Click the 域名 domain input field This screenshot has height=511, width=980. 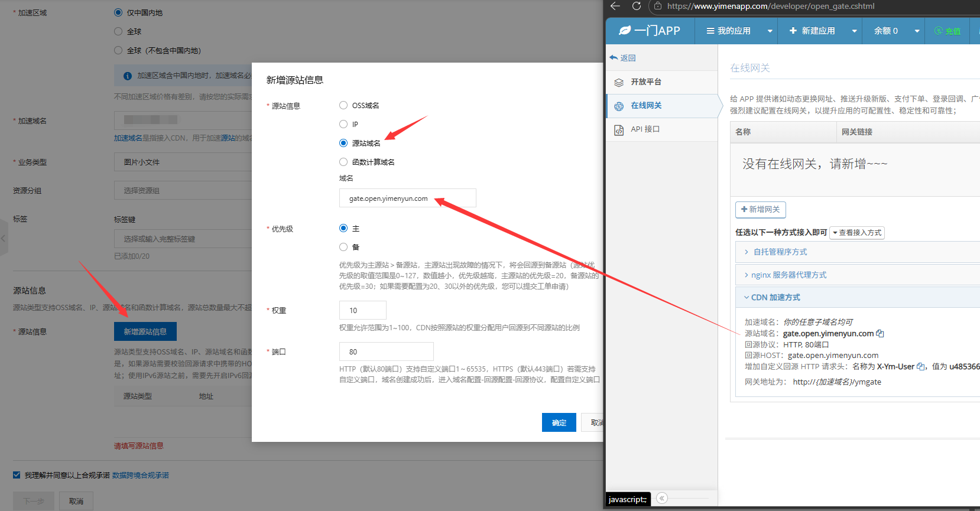tap(407, 198)
